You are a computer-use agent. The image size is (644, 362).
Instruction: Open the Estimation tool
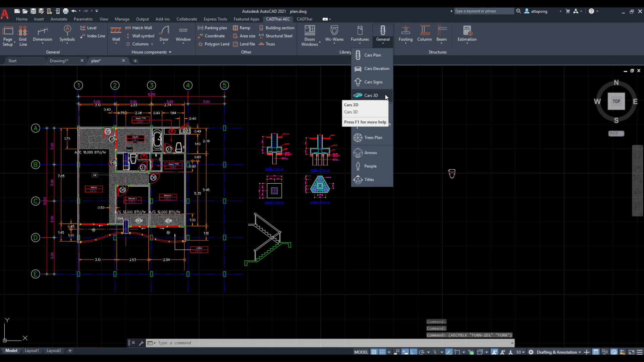click(467, 35)
